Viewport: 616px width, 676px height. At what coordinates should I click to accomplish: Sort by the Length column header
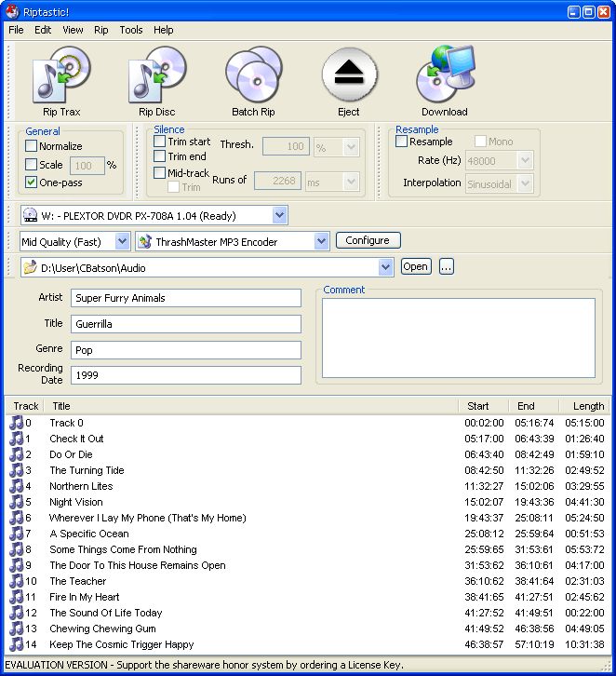click(584, 406)
